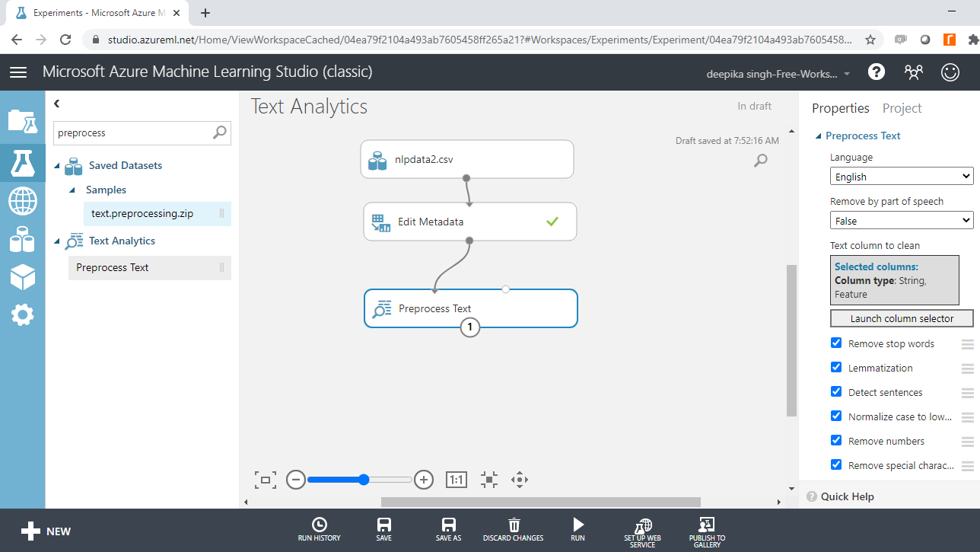
Task: Click the browser back arrow
Action: (x=17, y=40)
